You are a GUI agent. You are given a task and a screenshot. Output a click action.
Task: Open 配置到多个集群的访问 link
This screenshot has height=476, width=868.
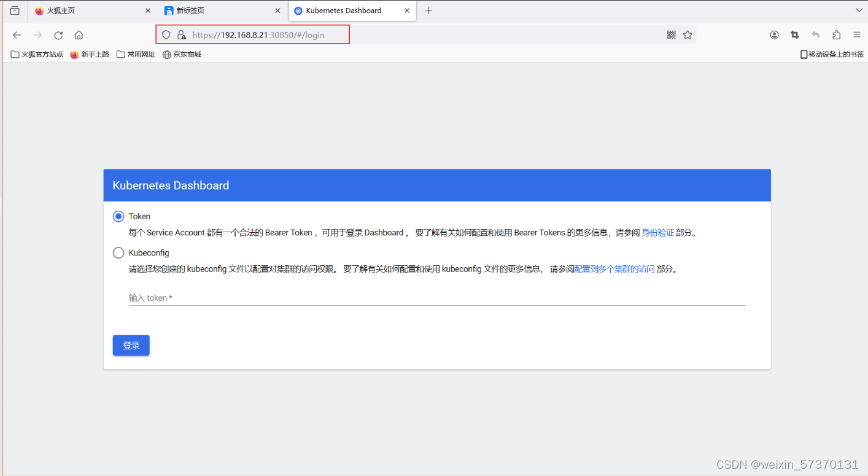[x=614, y=269]
